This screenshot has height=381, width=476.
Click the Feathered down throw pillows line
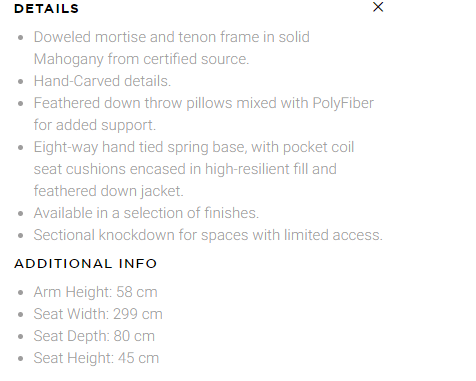204,103
